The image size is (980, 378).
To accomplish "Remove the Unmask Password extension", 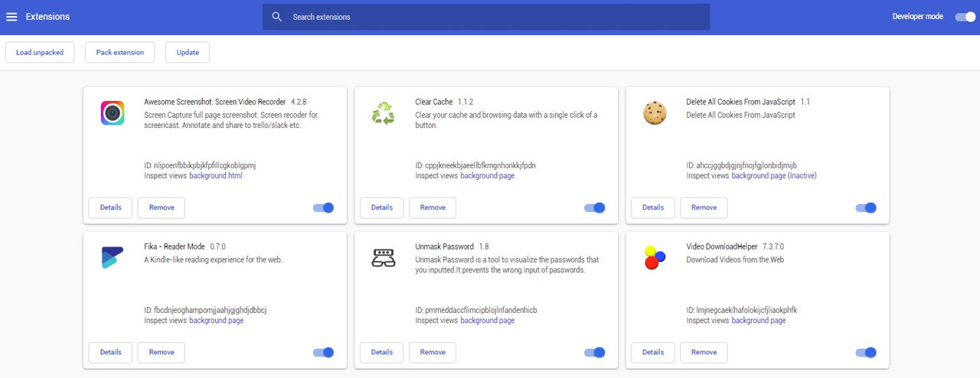I will pos(433,353).
